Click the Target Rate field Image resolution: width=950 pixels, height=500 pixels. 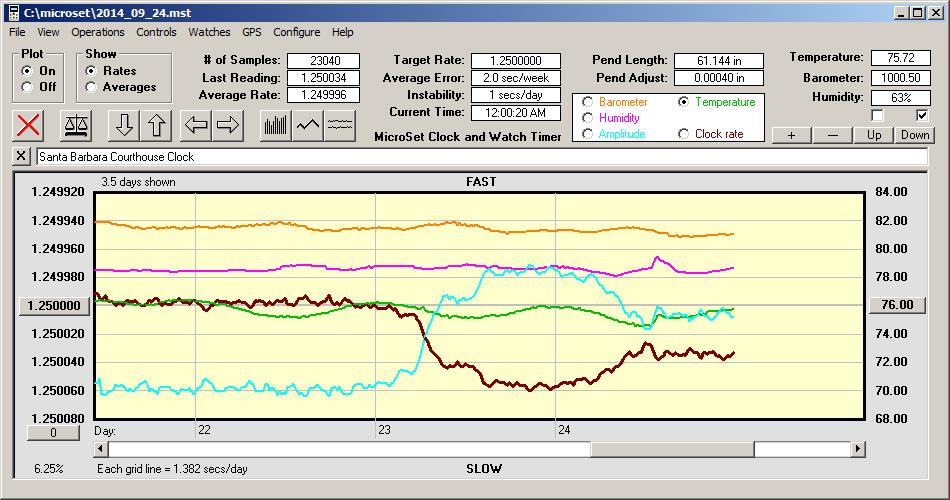point(516,61)
